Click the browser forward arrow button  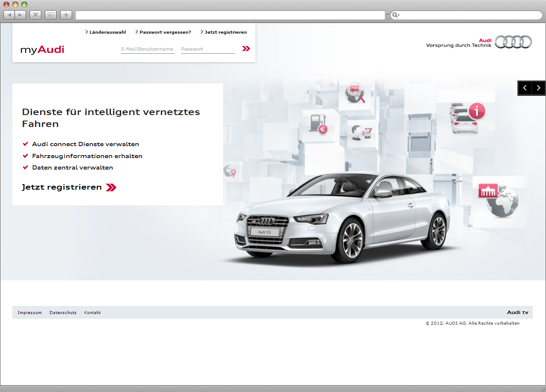click(x=20, y=15)
